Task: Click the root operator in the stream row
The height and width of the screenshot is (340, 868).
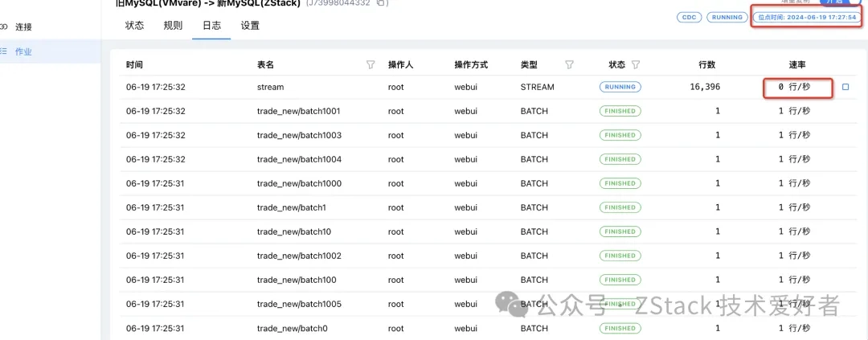Action: (x=395, y=87)
